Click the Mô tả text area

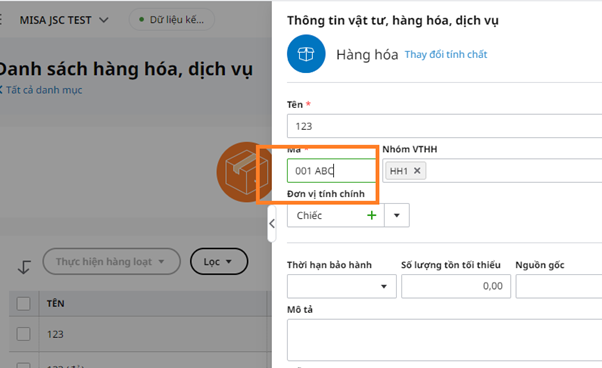[x=445, y=340]
